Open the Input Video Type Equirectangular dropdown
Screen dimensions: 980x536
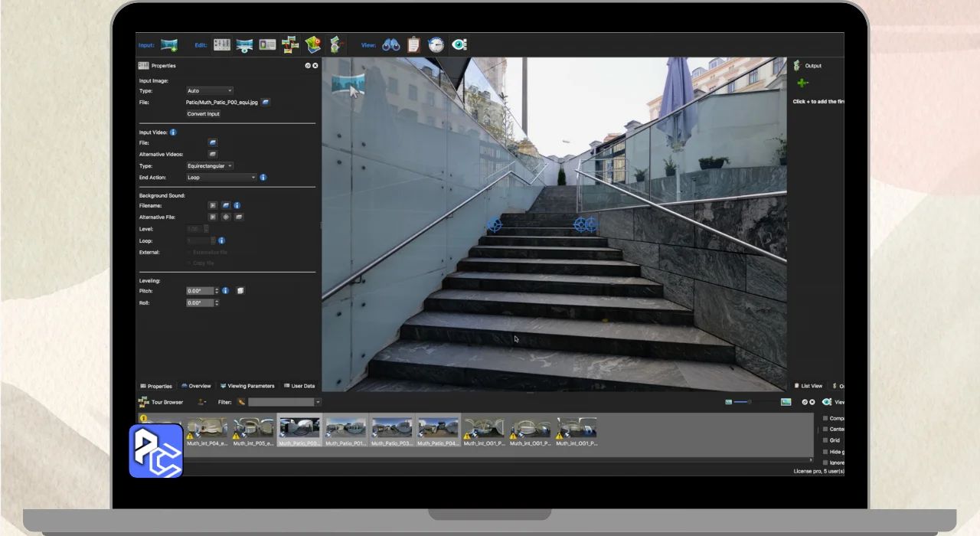[210, 166]
